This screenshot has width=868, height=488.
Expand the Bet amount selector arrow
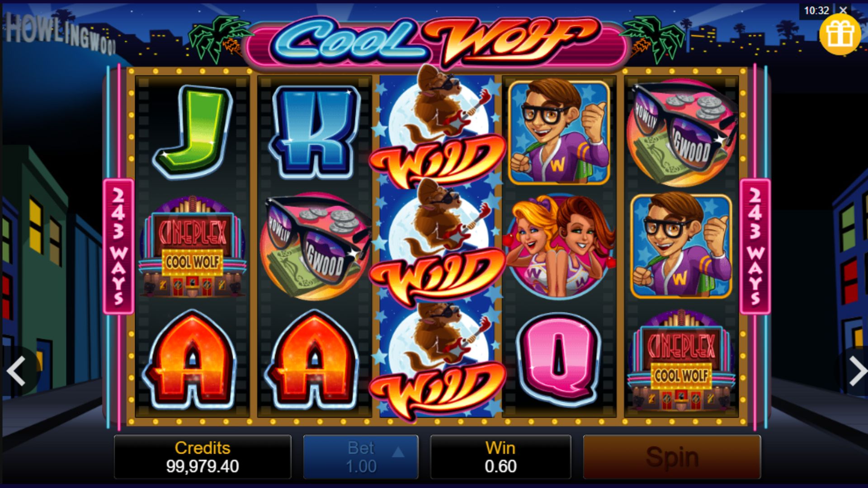pyautogui.click(x=398, y=452)
